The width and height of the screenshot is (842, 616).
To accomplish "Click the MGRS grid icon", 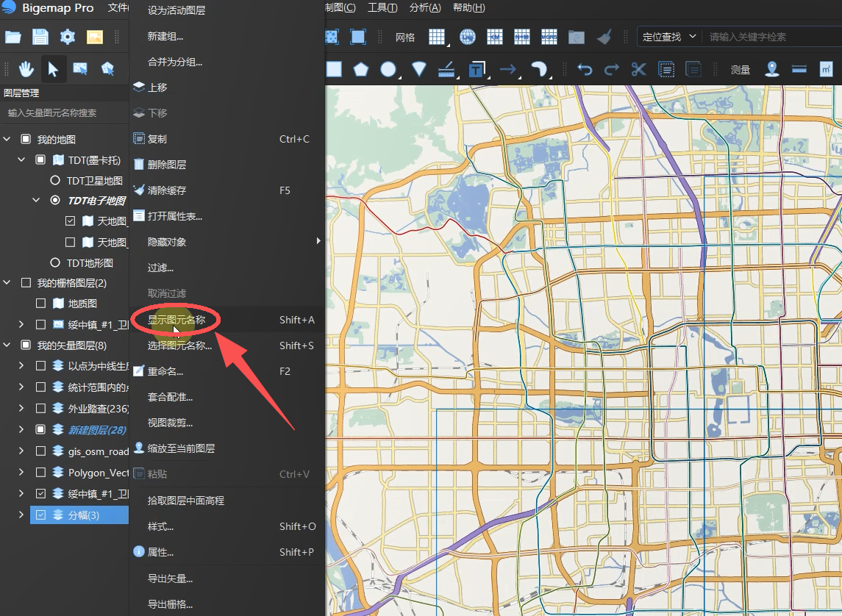I will pos(549,37).
